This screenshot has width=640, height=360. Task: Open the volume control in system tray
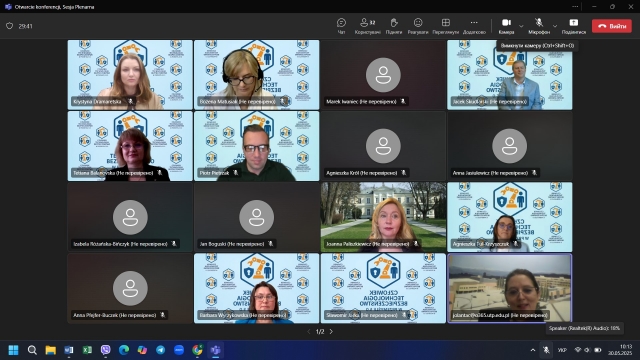pos(587,350)
